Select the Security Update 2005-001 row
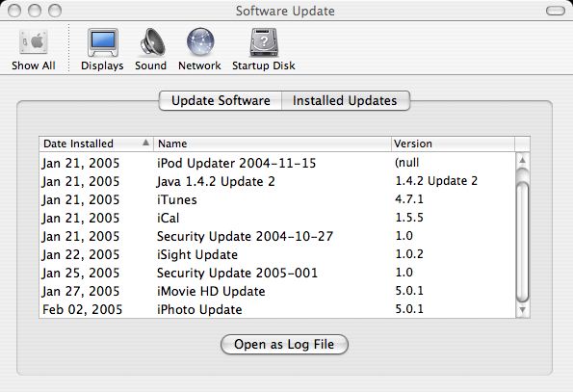The height and width of the screenshot is (392, 573). [277, 273]
